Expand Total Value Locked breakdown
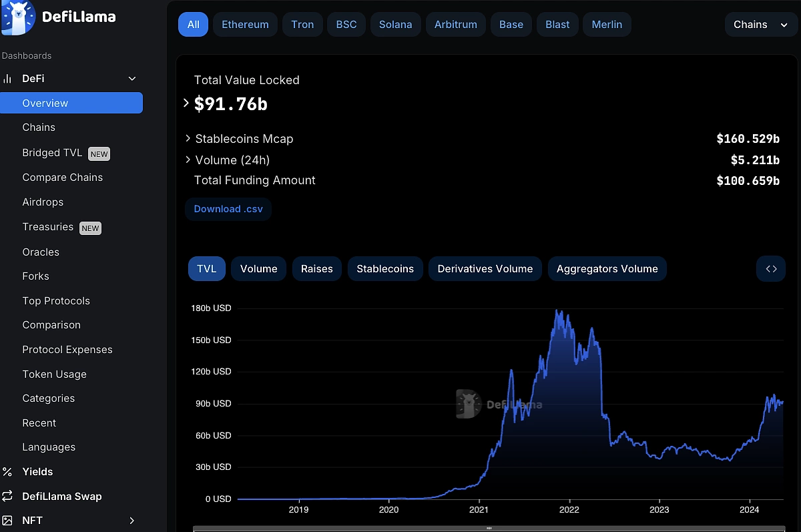Viewport: 801px width, 532px height. (186, 103)
